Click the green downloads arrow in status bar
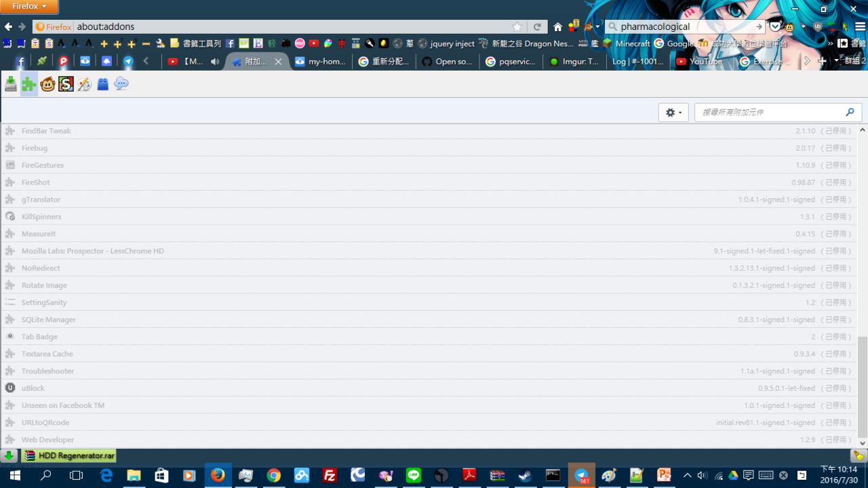This screenshot has width=868, height=488. (x=9, y=455)
